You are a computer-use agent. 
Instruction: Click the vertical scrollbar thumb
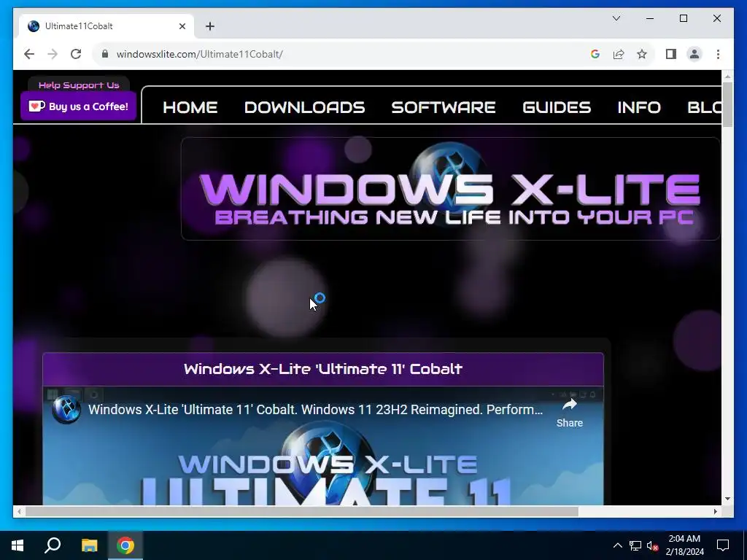(x=727, y=105)
